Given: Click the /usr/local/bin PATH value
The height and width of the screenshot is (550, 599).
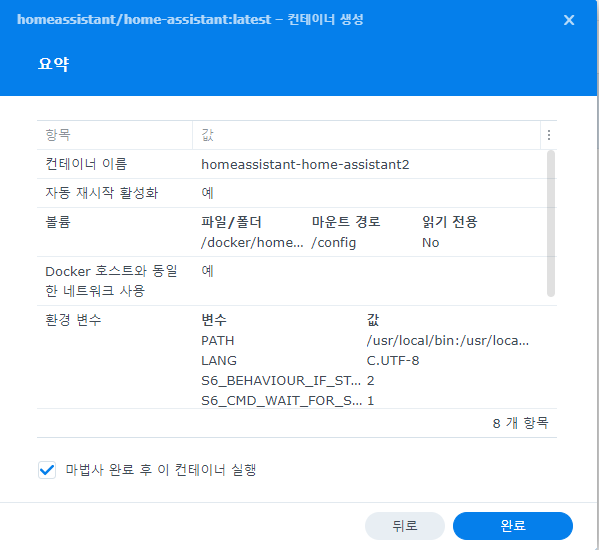Looking at the screenshot, I should 448,340.
